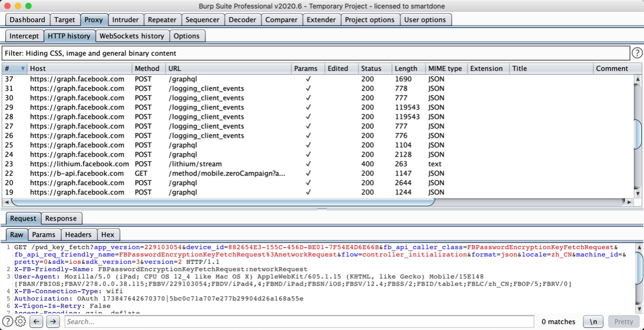
Task: Open search settings gear icon
Action: coord(20,321)
